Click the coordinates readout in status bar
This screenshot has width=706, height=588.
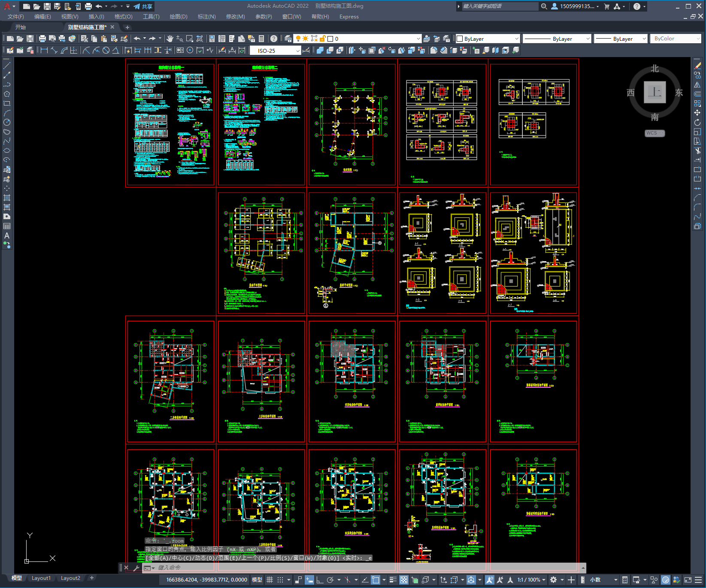207,580
